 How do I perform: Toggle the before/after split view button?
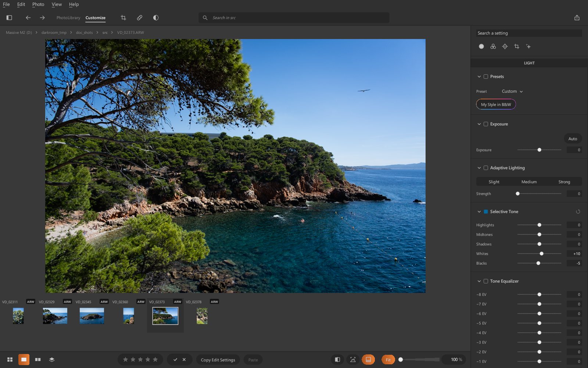pos(337,360)
